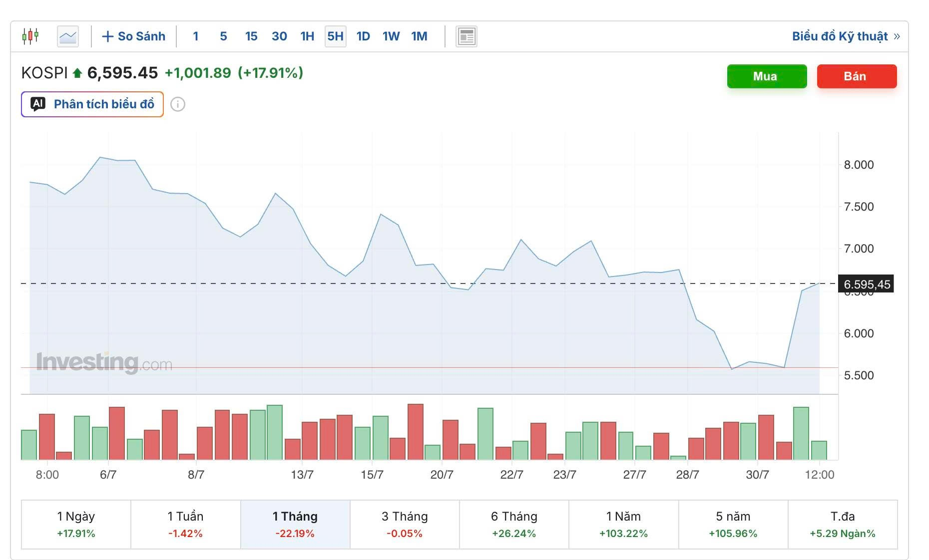Viewport: 929px width, 560px height.
Task: Switch to 3 Tháng time range tab
Action: pyautogui.click(x=405, y=524)
